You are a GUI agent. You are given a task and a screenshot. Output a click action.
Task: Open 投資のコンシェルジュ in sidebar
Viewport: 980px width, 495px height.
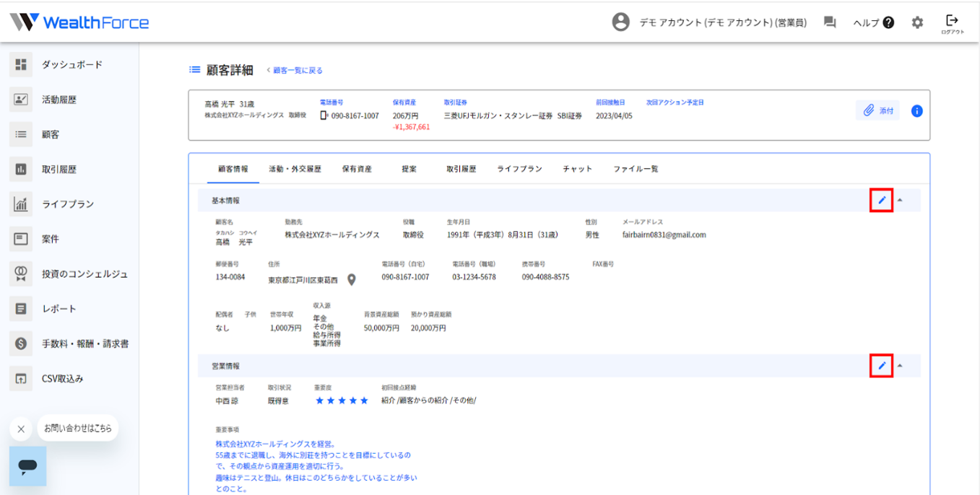84,274
